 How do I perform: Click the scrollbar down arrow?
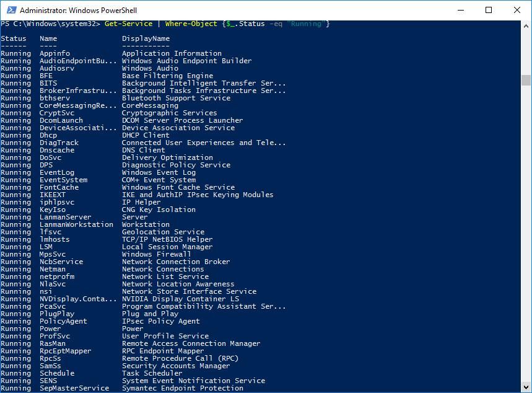(526, 388)
